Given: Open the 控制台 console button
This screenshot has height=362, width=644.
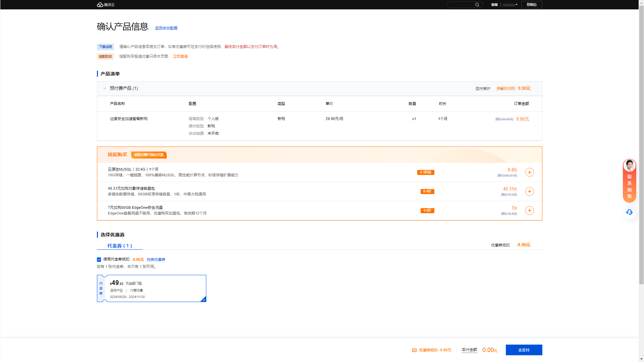Looking at the screenshot, I should point(532,5).
